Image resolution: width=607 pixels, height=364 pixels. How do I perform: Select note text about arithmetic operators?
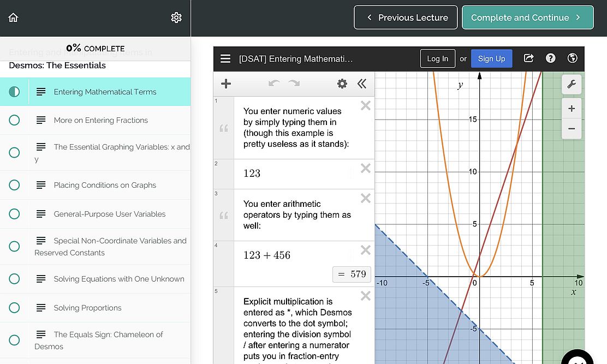[x=297, y=214]
